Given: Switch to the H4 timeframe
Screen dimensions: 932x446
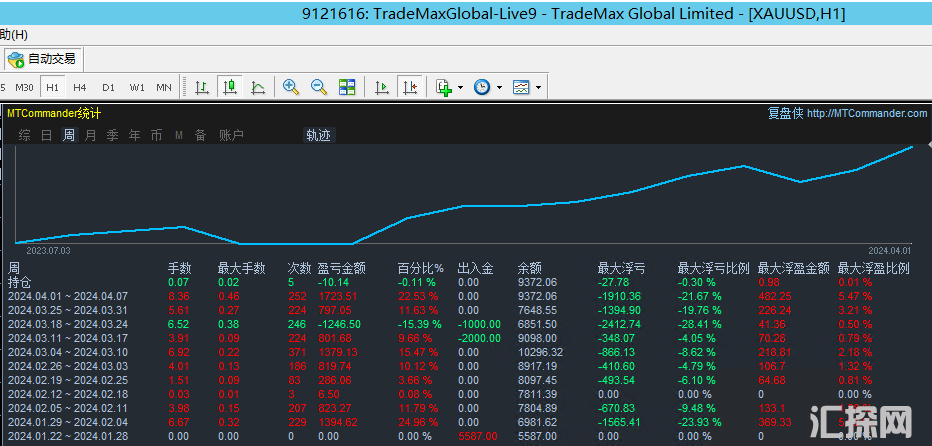Looking at the screenshot, I should pos(80,88).
